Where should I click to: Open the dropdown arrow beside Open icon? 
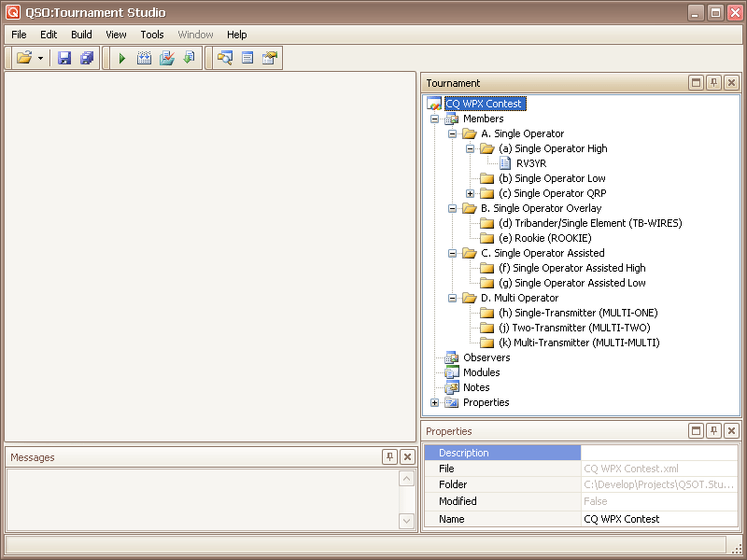point(41,58)
